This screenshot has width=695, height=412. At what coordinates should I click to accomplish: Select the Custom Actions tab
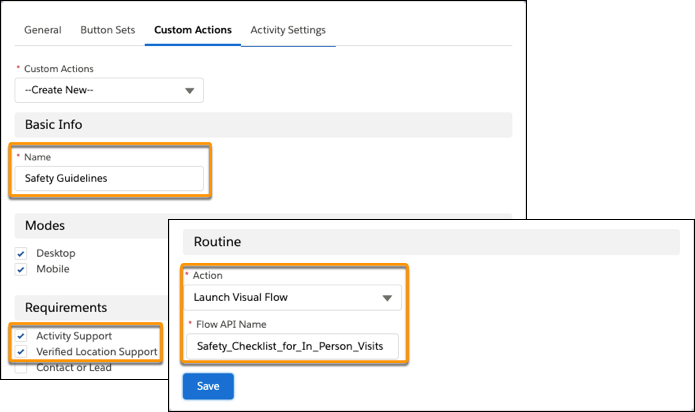click(x=193, y=30)
